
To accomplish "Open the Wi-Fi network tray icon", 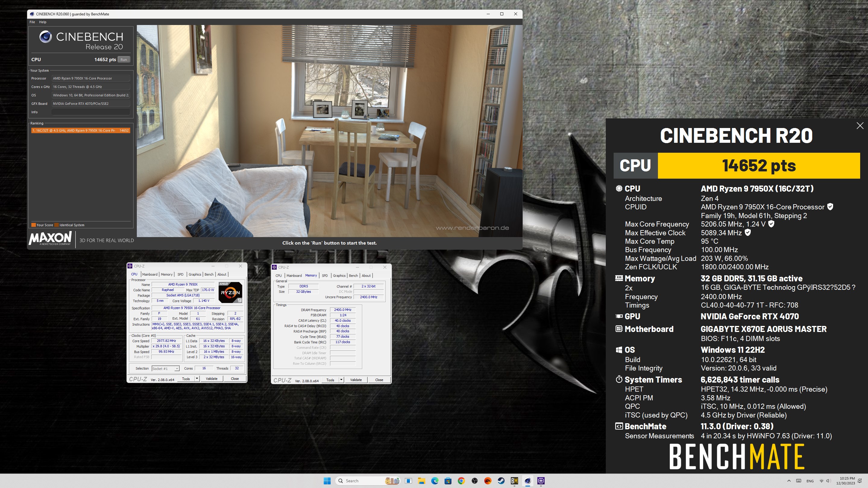I will click(822, 480).
